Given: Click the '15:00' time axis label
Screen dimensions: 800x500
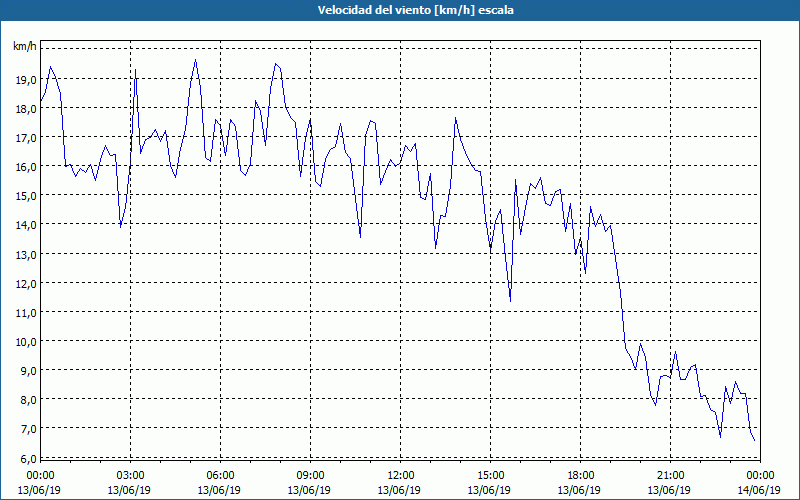Looking at the screenshot, I should (x=491, y=476).
